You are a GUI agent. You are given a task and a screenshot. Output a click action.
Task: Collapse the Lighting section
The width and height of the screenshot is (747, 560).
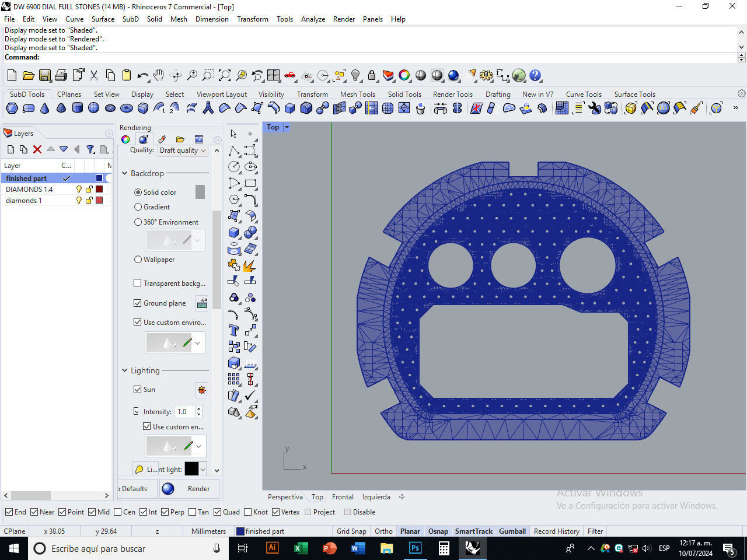click(x=124, y=370)
